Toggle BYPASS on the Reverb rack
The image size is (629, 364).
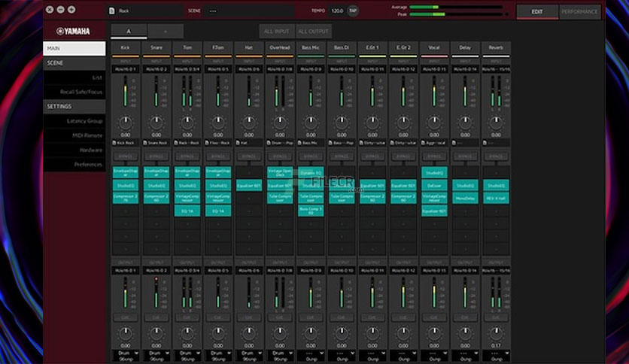[x=497, y=156]
